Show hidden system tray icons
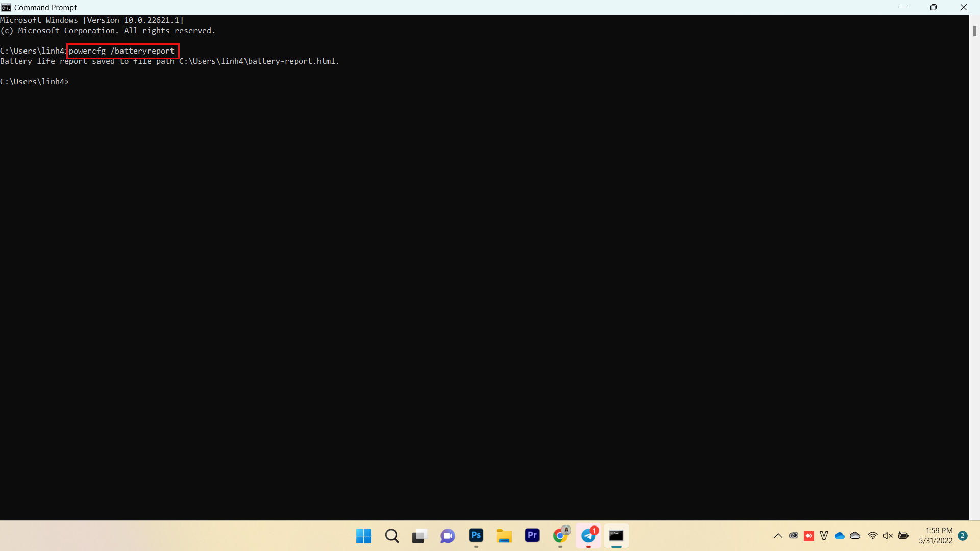Screen dimensions: 980x551 click(778, 536)
